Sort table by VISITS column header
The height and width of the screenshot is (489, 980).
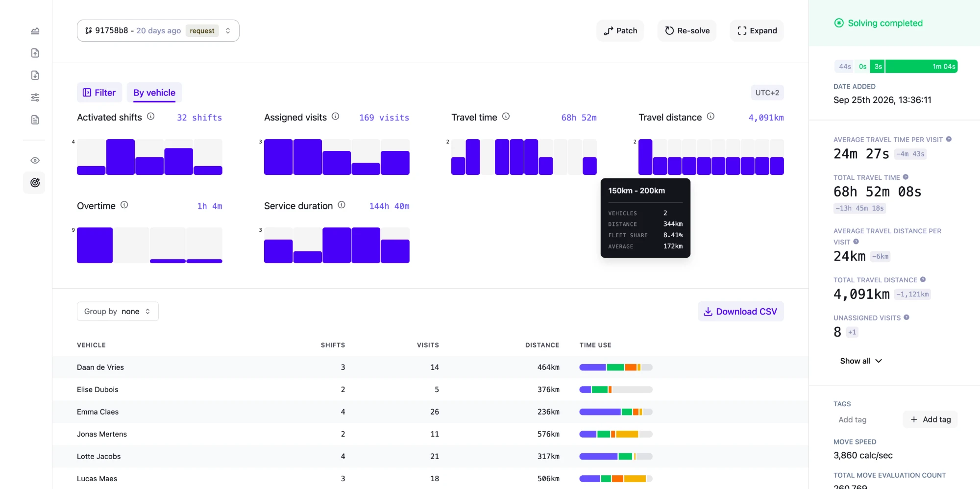click(428, 345)
